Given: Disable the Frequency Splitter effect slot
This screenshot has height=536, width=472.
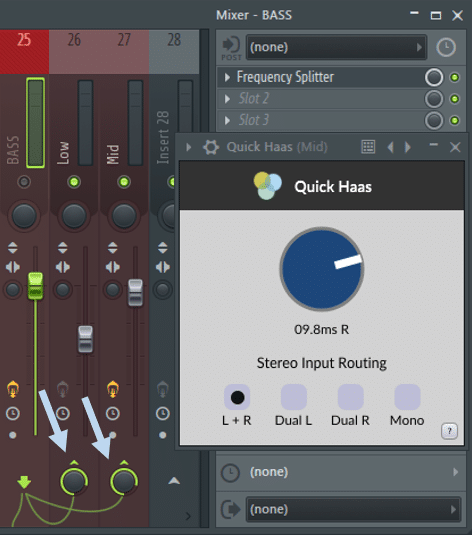Looking at the screenshot, I should point(454,78).
